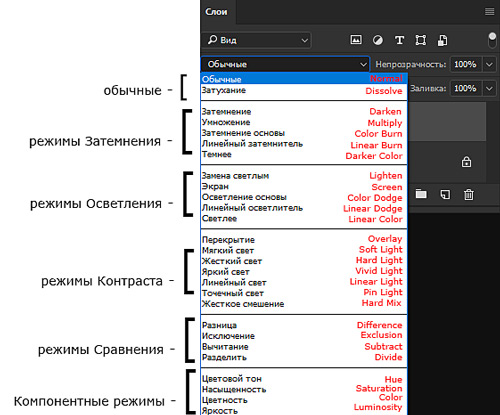The image size is (500, 415).
Task: Open the Layers panel options menu
Action: 489,12
